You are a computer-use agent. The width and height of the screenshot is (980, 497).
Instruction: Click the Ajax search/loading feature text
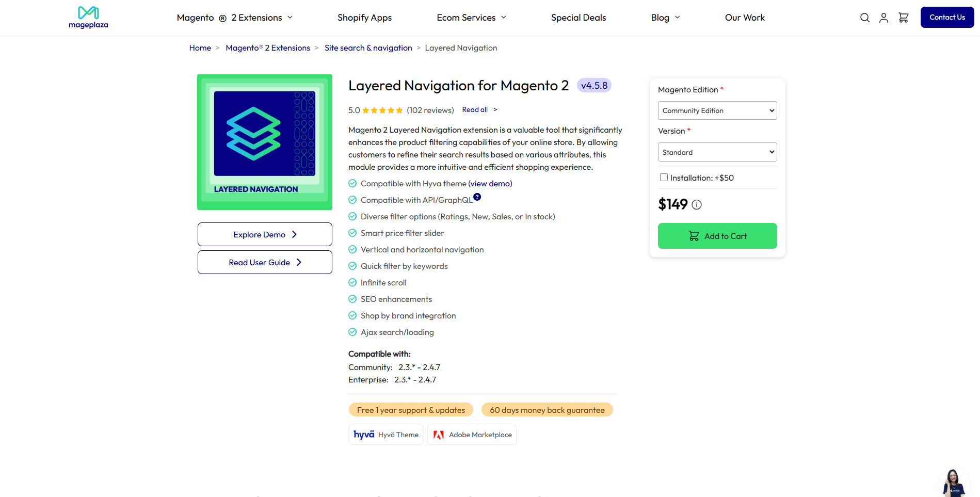tap(397, 332)
